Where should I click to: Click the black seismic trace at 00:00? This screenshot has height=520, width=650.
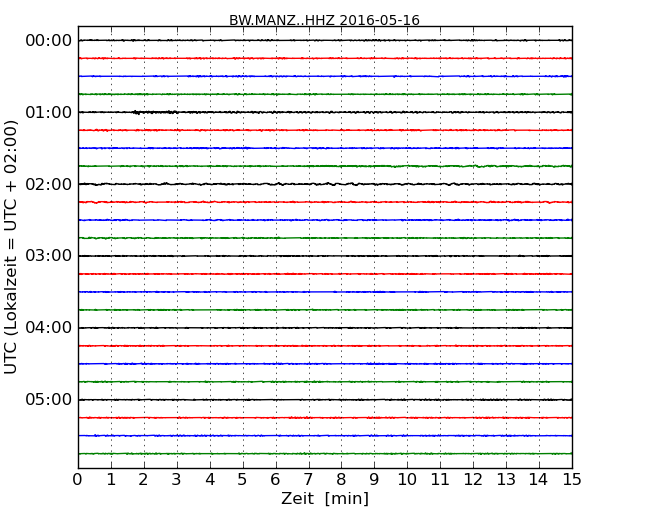click(x=325, y=40)
